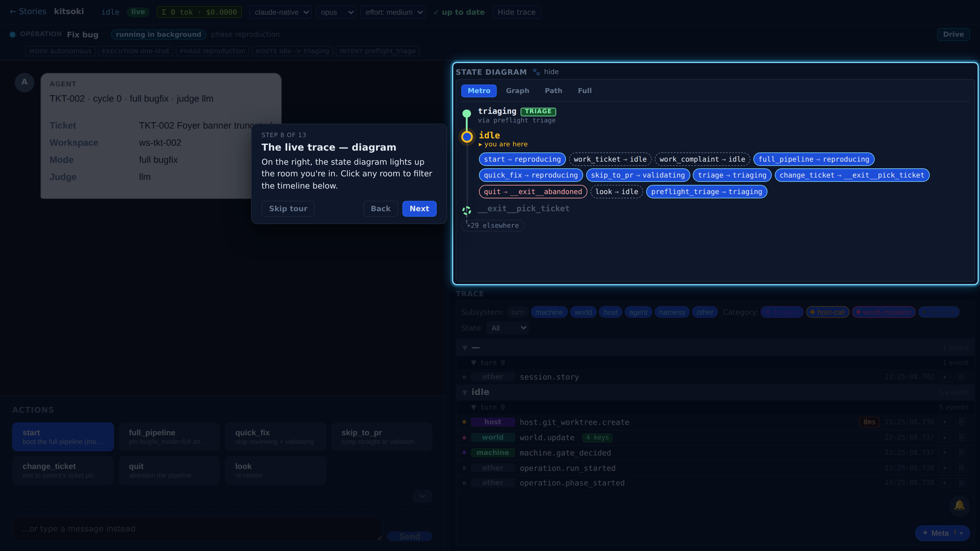Image resolution: width=980 pixels, height=551 pixels.
Task: Click the Hide trace button
Action: [x=516, y=12]
